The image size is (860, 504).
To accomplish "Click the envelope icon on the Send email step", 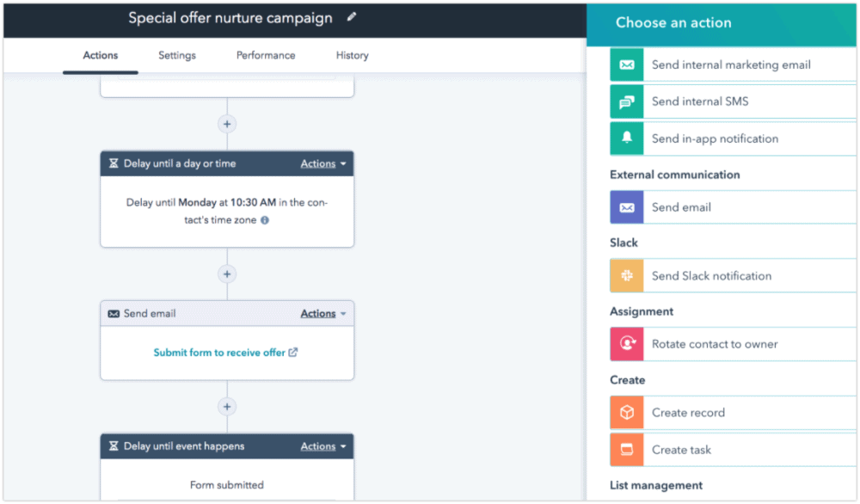I will 114,313.
